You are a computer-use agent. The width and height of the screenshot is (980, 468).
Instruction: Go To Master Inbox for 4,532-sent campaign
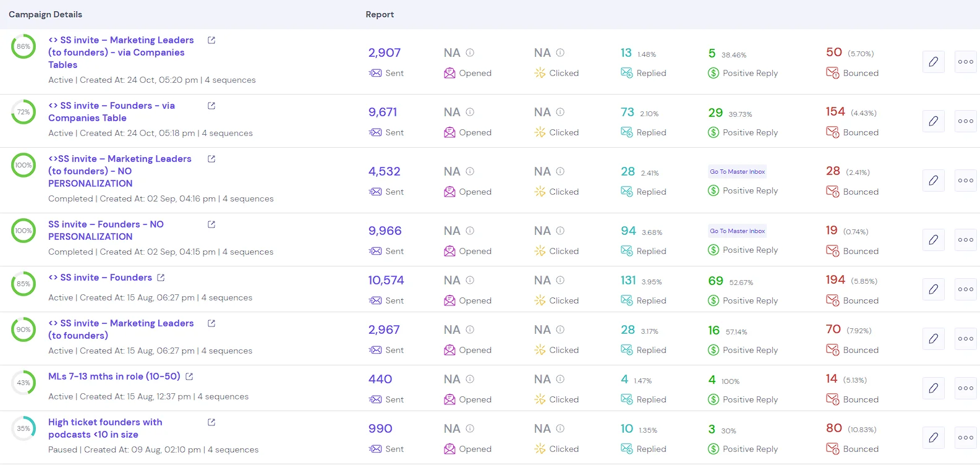tap(737, 172)
